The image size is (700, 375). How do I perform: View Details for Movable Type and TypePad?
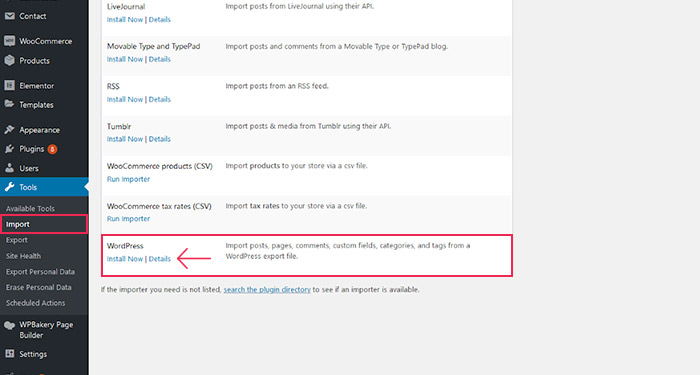click(x=159, y=59)
